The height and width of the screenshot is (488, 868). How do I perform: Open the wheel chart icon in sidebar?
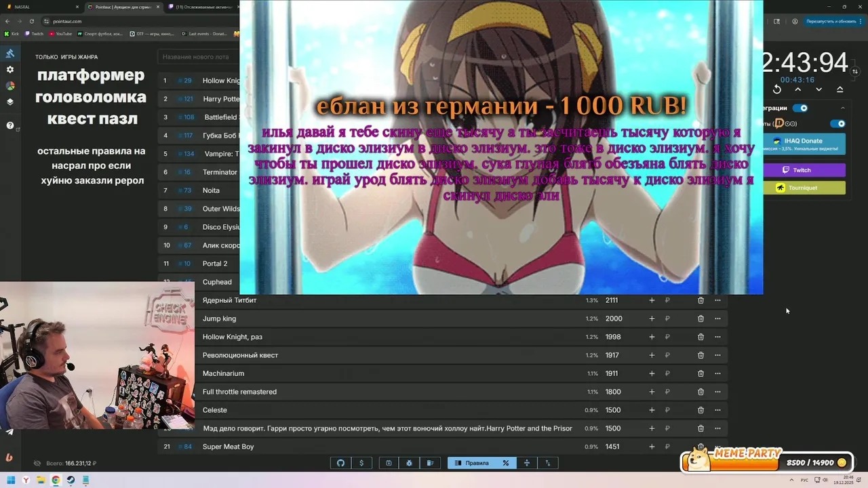coord(10,86)
